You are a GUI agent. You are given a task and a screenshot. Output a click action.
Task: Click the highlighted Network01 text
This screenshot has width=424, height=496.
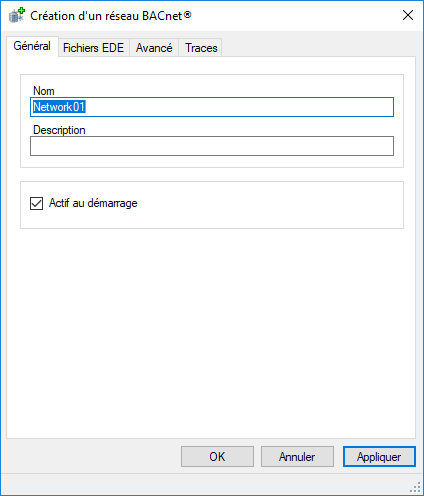pyautogui.click(x=59, y=107)
